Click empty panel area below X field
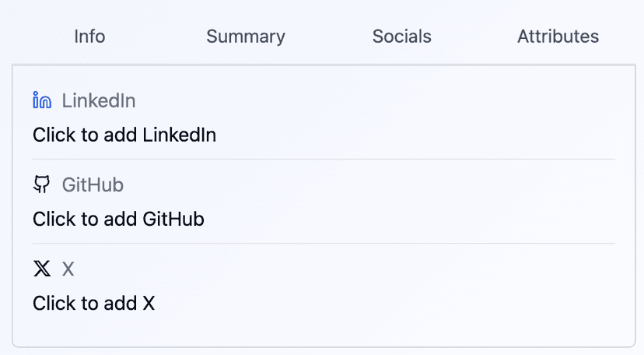This screenshot has width=644, height=355. (x=324, y=330)
